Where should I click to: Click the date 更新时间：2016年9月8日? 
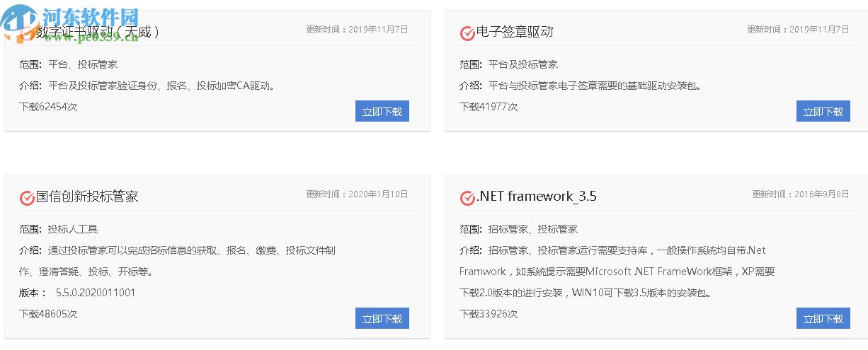(801, 194)
